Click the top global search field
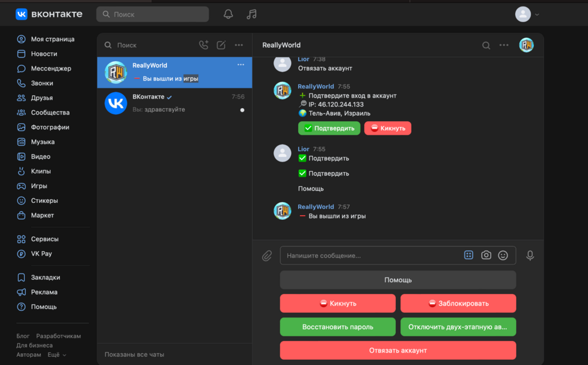This screenshot has width=588, height=365. click(x=153, y=14)
